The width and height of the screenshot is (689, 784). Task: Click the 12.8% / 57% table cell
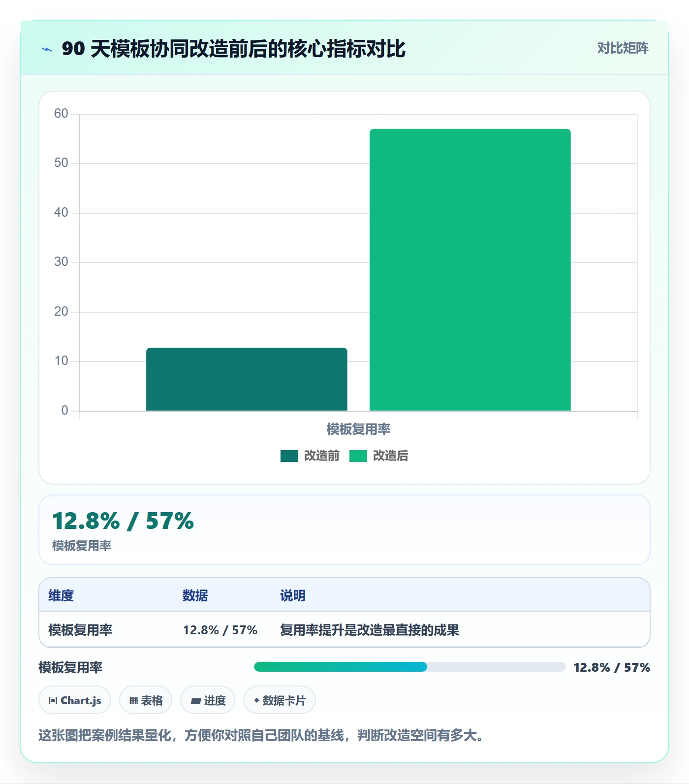(x=220, y=630)
